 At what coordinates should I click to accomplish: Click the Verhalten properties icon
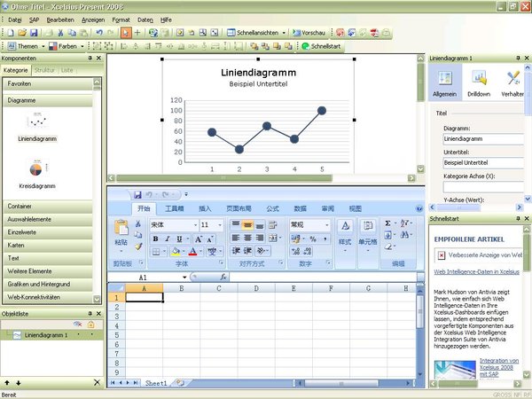coord(512,83)
